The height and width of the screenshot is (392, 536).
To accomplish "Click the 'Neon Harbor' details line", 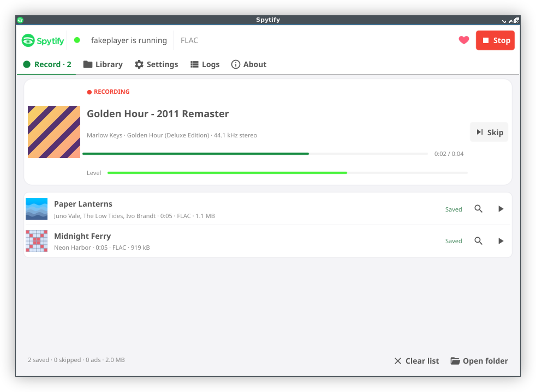I will [102, 248].
